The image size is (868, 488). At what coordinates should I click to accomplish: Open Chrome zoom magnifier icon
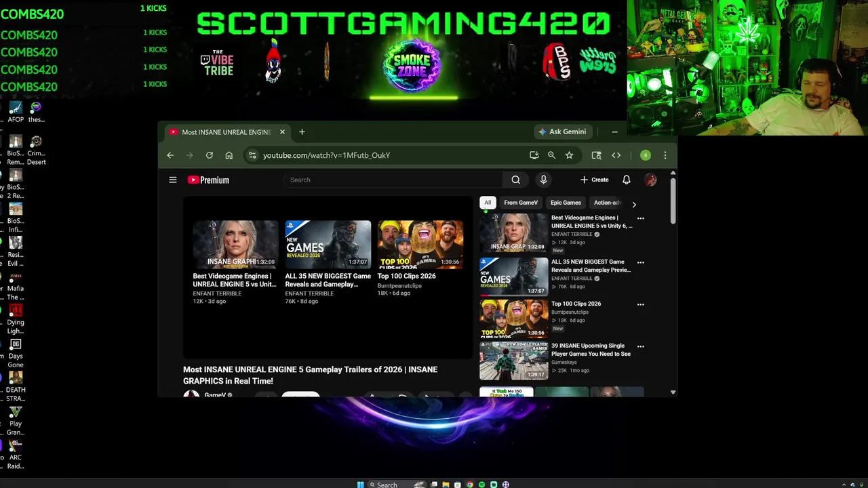[x=551, y=155]
